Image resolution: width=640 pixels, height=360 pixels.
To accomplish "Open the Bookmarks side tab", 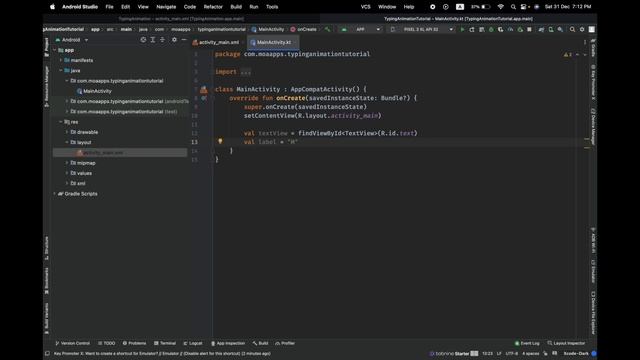I will click(x=47, y=281).
